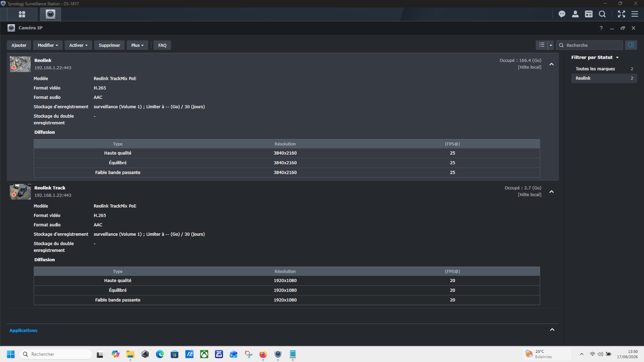Open the user account icon
The width and height of the screenshot is (644, 362).
(x=575, y=14)
